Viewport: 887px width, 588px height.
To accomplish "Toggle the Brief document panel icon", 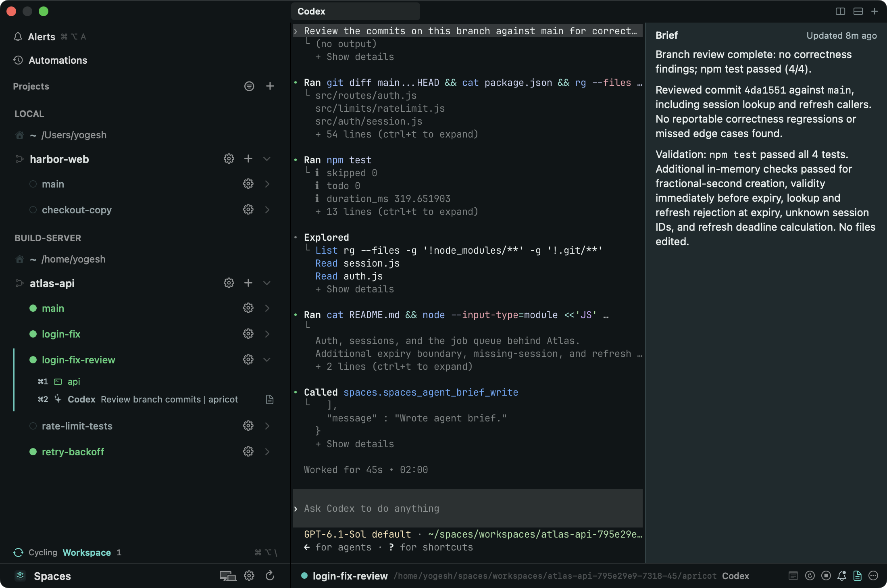I will pos(858,576).
